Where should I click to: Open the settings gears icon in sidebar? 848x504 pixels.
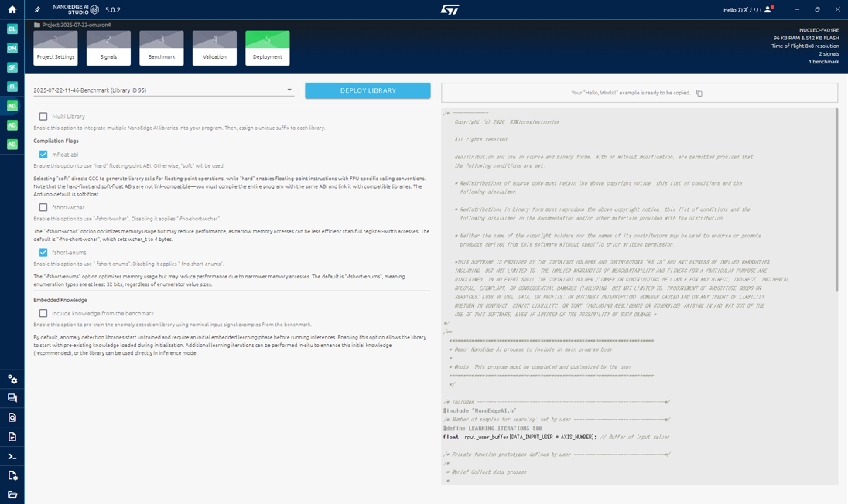point(12,379)
